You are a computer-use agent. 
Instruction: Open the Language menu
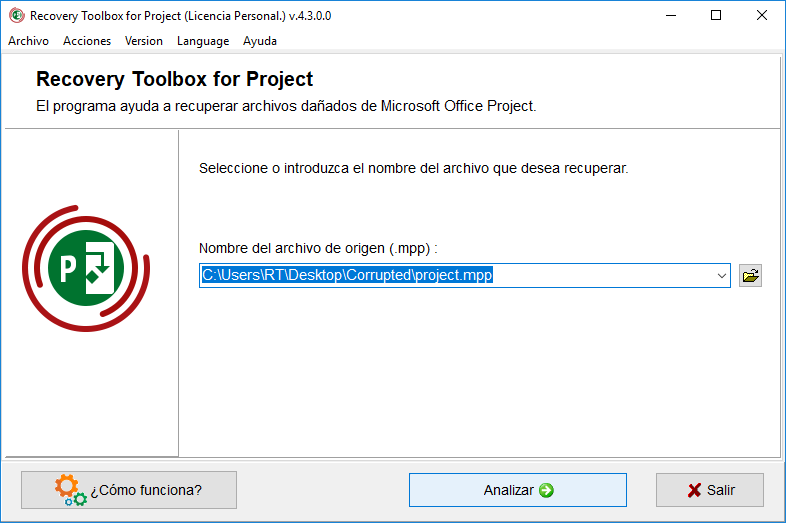[203, 41]
